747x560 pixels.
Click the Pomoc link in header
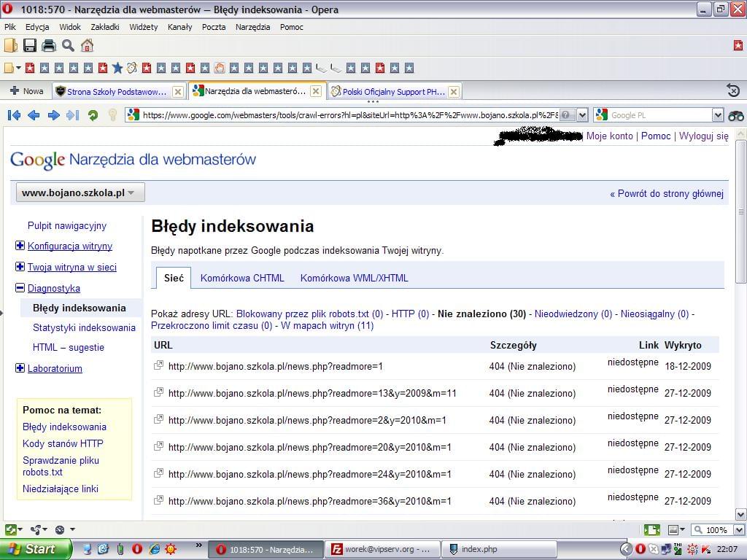click(656, 136)
